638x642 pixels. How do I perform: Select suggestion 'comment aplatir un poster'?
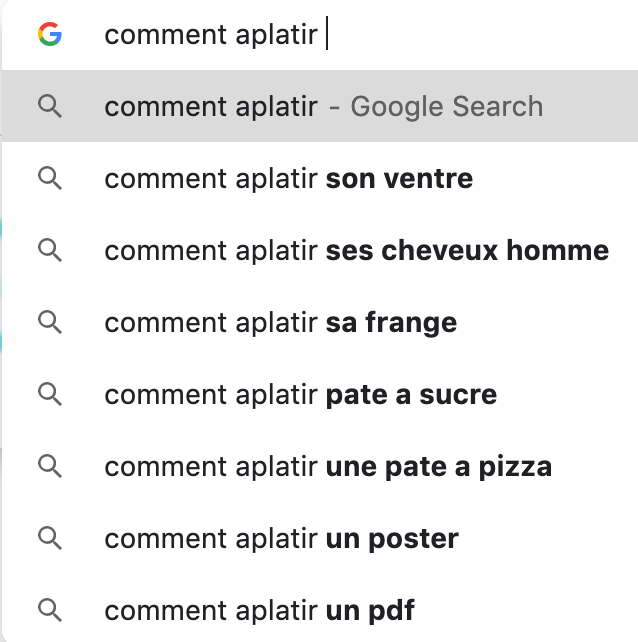tap(281, 539)
